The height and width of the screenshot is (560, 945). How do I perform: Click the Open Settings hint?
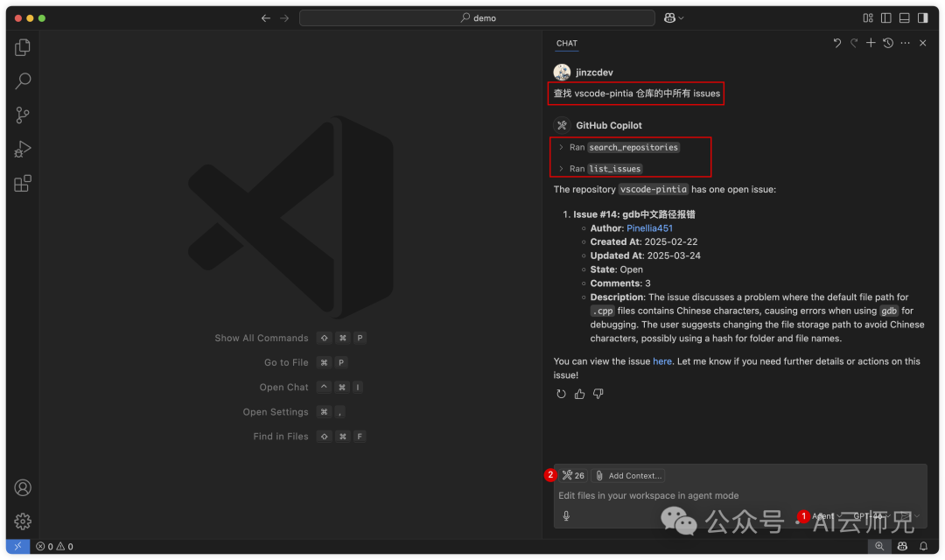(294, 412)
